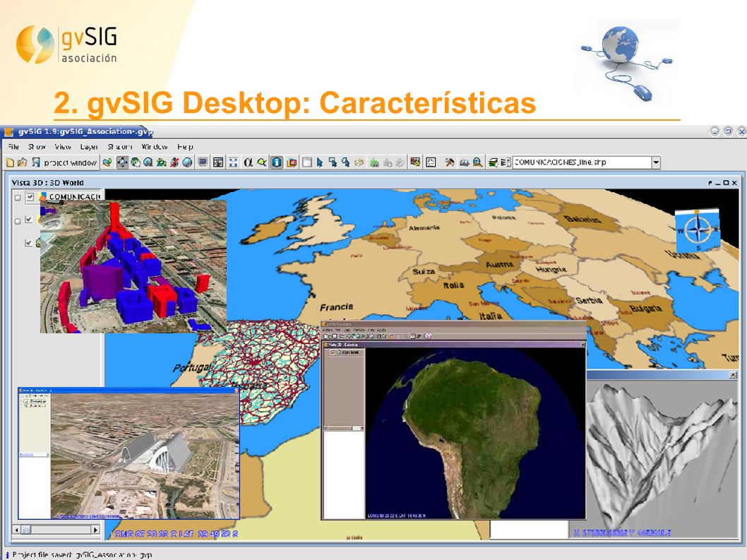The height and width of the screenshot is (560, 747).
Task: Select the blue arrow pointer tool
Action: (320, 162)
